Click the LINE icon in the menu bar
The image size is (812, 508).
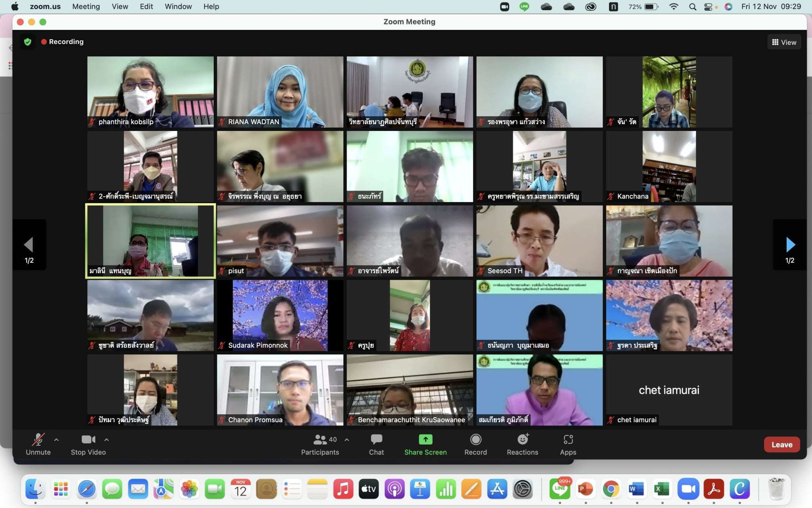coord(525,6)
